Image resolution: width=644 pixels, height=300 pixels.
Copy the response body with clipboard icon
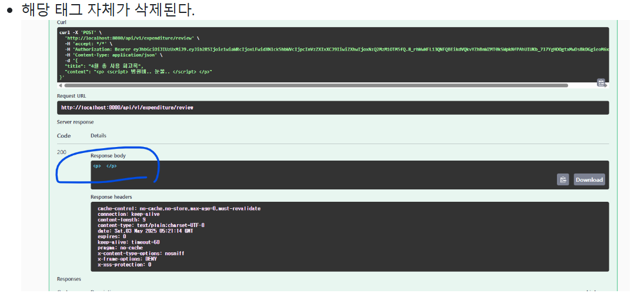(x=563, y=179)
